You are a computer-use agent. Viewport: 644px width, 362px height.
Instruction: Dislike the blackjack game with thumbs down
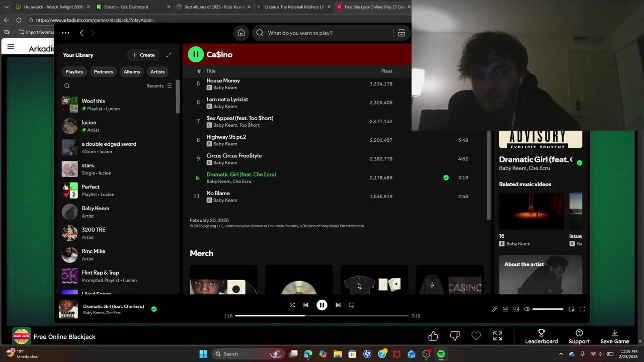455,336
